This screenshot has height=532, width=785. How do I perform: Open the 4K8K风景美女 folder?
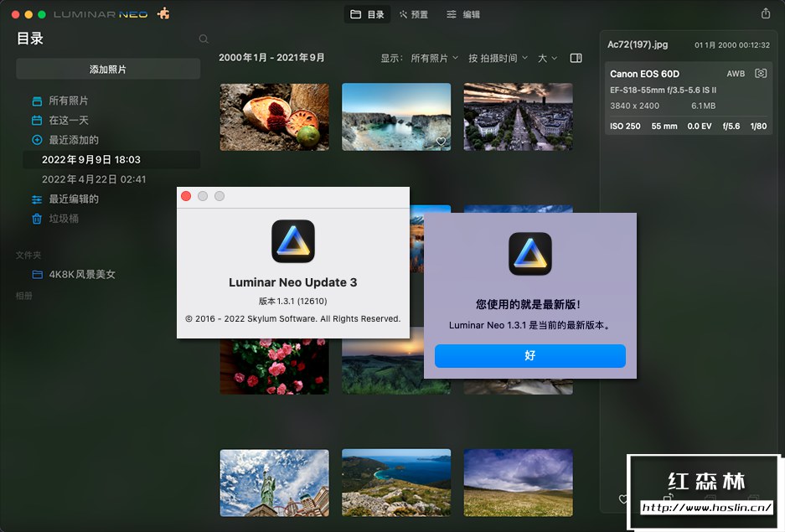pyautogui.click(x=74, y=274)
